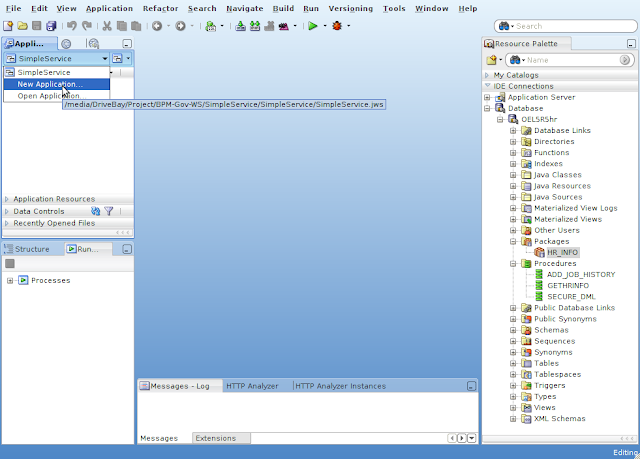Image resolution: width=640 pixels, height=459 pixels.
Task: Switch to the HTTP Analyzer tab
Action: click(x=252, y=386)
